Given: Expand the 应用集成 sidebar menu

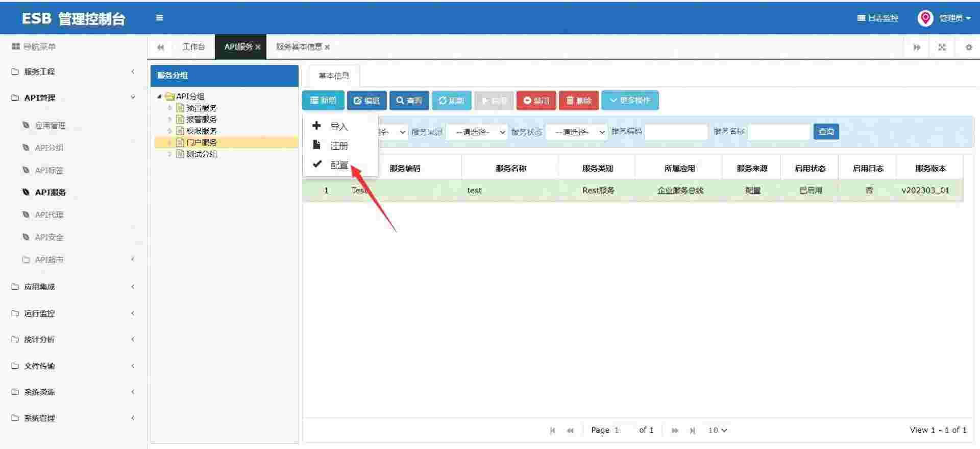Looking at the screenshot, I should click(x=73, y=287).
